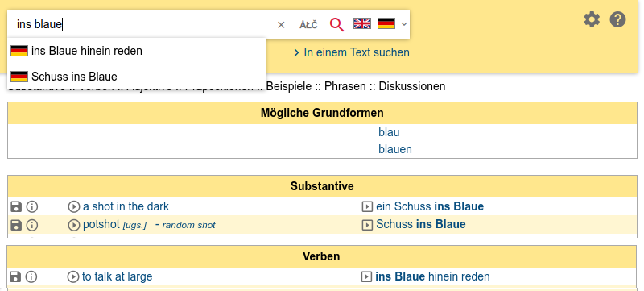Jump to the Diskussionen section
Screen dimensions: 644x291
[412, 87]
